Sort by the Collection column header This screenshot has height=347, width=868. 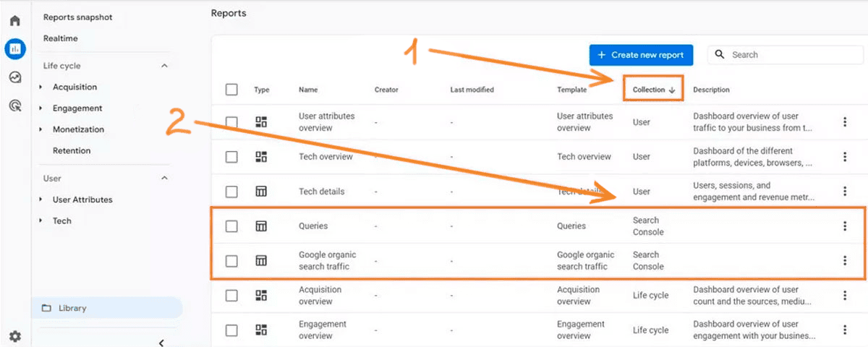tap(653, 90)
